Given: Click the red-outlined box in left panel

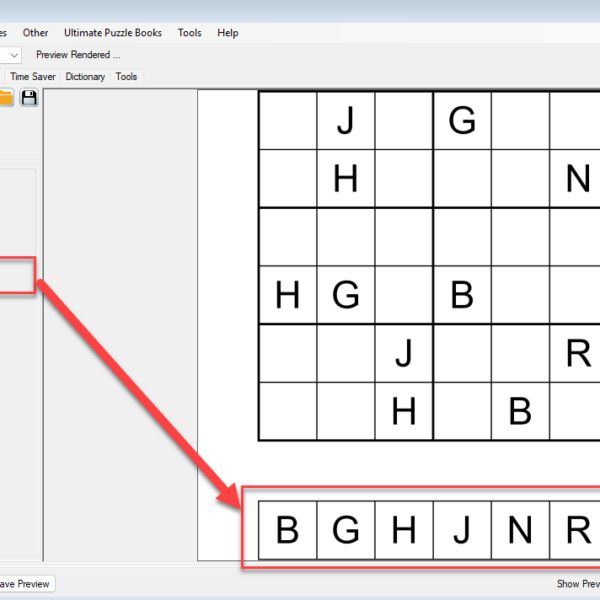Looking at the screenshot, I should click(x=16, y=275).
